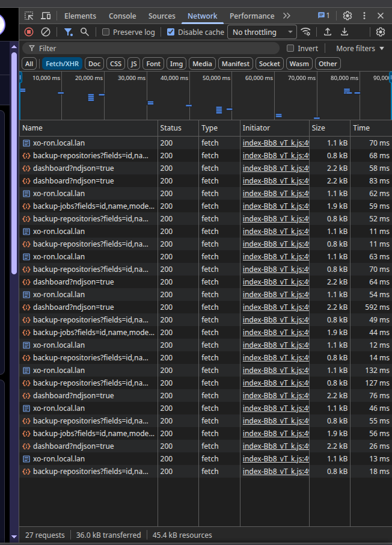
Task: Open the network search magnifier
Action: click(85, 32)
